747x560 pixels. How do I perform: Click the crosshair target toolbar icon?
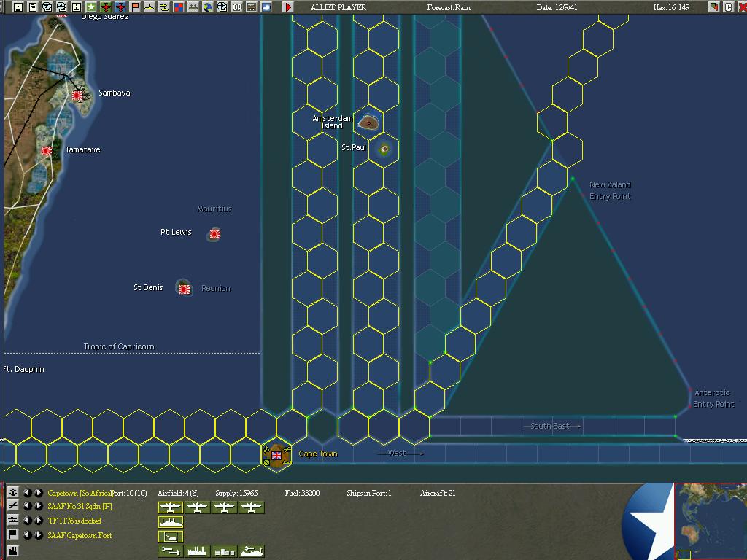pyautogui.click(x=222, y=7)
